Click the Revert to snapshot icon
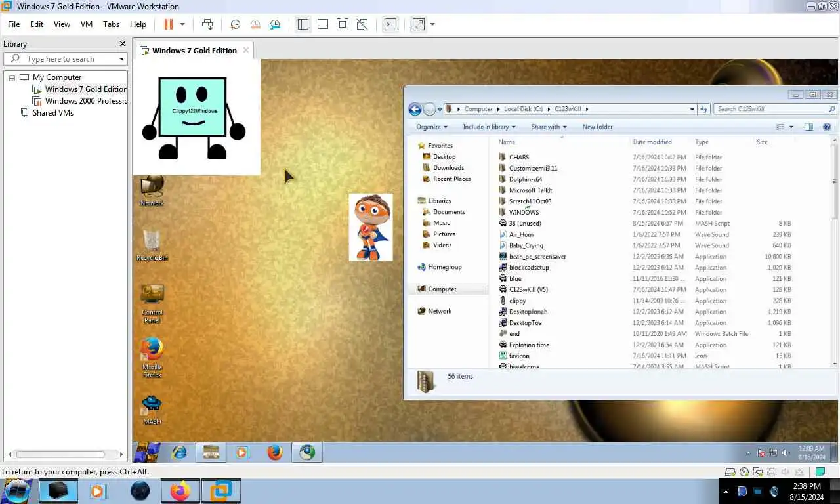Screen dimensions: 840x504 point(255,24)
